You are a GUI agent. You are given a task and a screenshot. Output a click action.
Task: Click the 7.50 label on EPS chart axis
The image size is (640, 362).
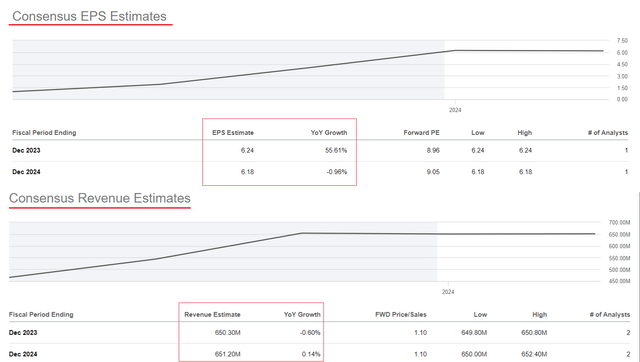tap(622, 41)
